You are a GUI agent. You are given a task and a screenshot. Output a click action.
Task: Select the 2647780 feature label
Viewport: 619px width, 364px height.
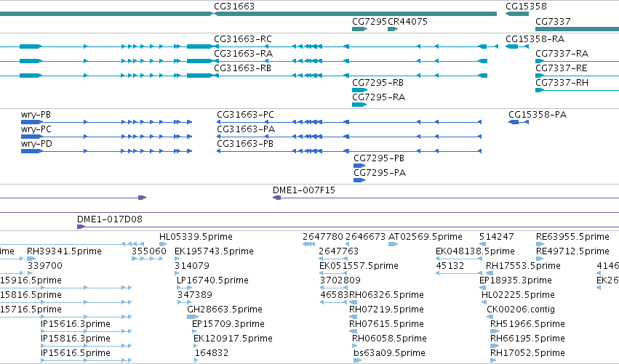pyautogui.click(x=323, y=237)
